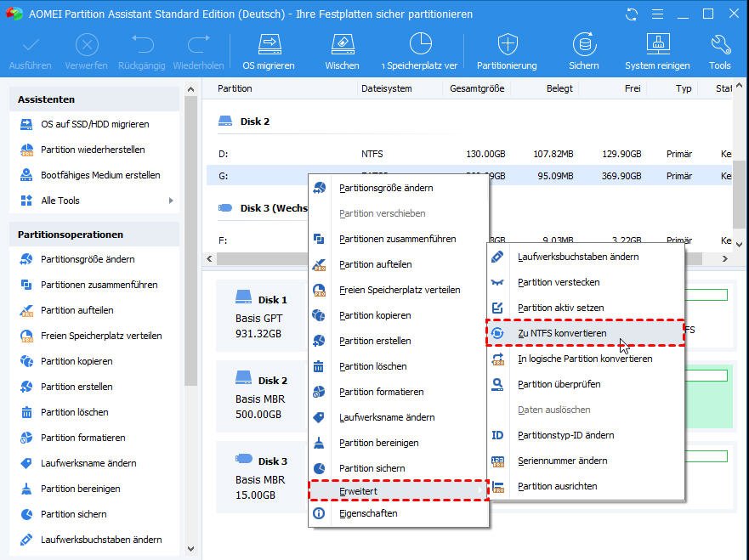Click the partition list horizontal scroll-right arrow

coord(725,258)
